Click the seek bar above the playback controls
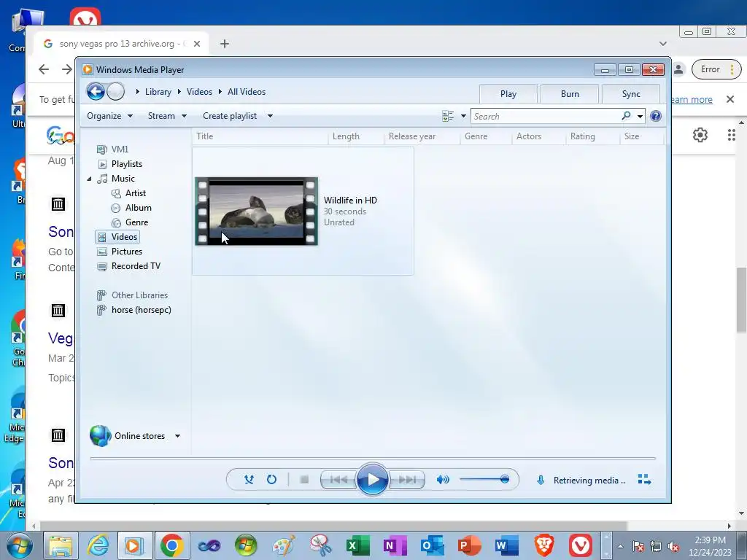This screenshot has width=747, height=560. click(x=373, y=458)
